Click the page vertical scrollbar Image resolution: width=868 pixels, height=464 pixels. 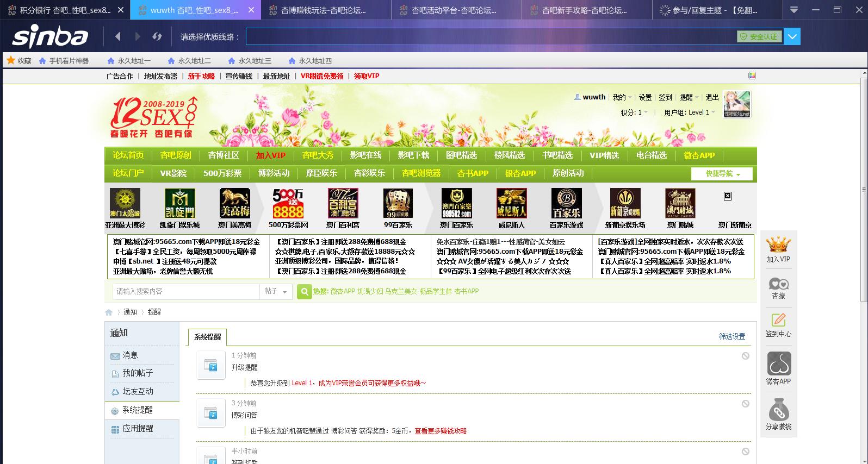click(864, 190)
